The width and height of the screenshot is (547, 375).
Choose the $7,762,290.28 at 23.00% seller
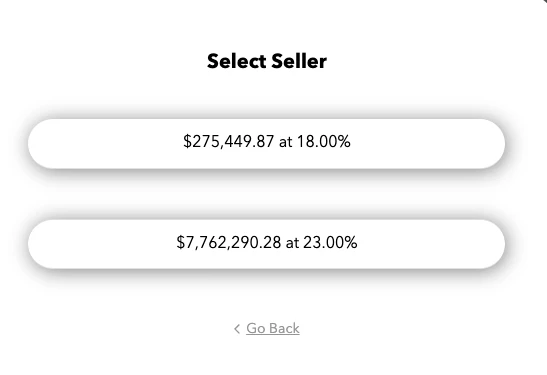tap(267, 244)
